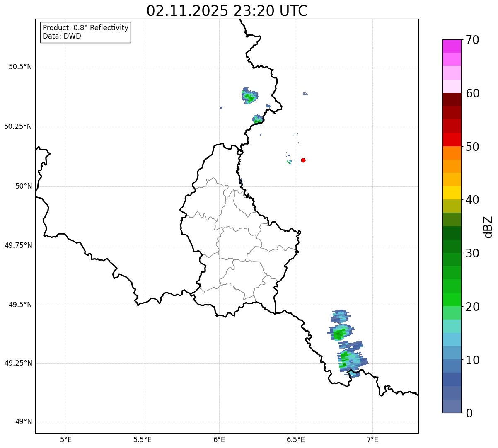Viewport: 498px width, 448px height.
Task: Pick the bright magenta top colorbar segment
Action: 452,46
